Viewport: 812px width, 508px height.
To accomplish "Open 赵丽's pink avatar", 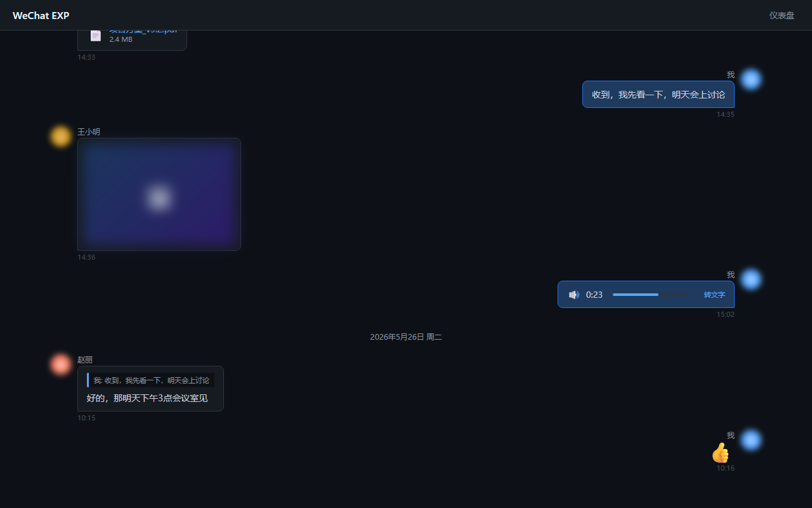I will (61, 364).
